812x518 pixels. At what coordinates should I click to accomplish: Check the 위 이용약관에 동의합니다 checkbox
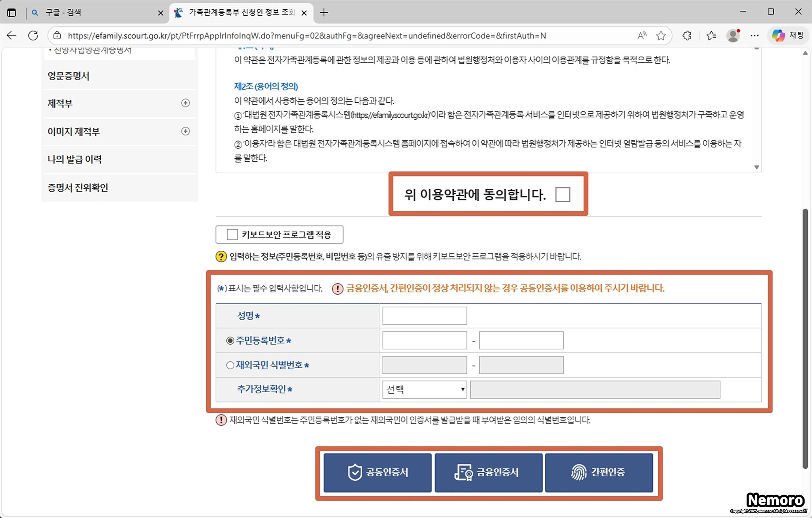[563, 195]
